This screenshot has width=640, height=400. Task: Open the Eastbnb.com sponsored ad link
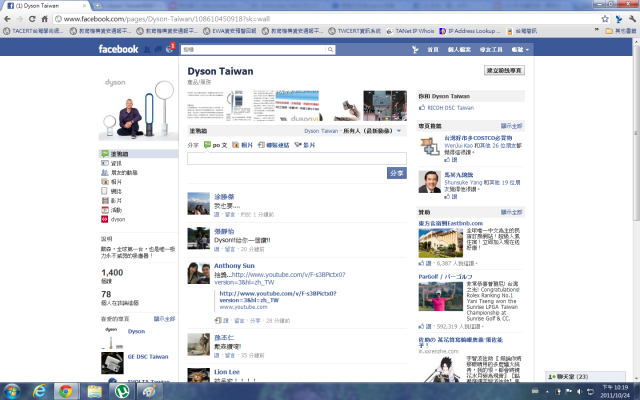451,223
